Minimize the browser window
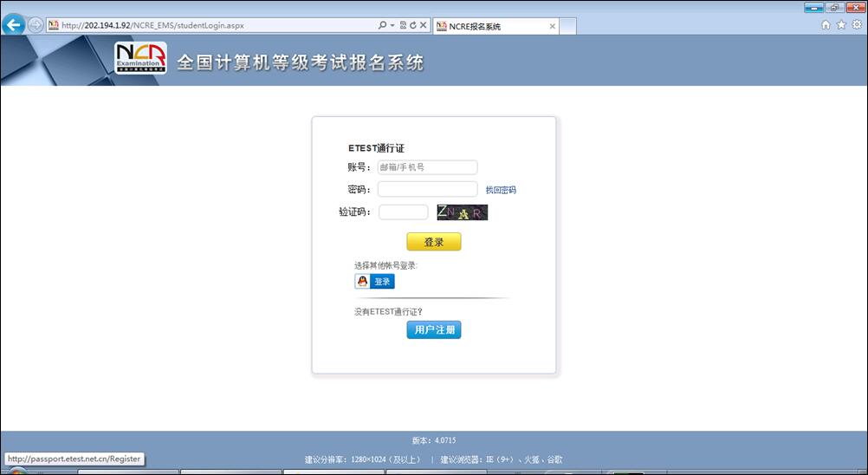The image size is (868, 475). click(x=813, y=8)
